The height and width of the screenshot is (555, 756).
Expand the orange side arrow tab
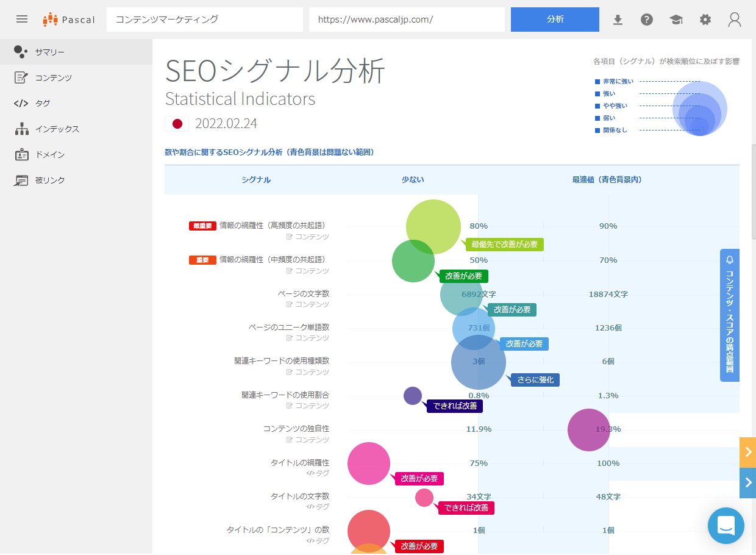coord(748,452)
